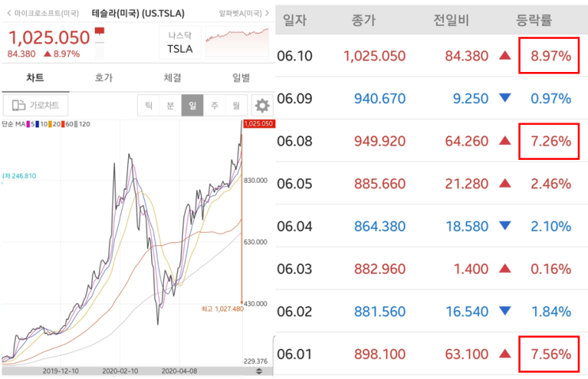Click the 0.16% change value

pos(551,269)
